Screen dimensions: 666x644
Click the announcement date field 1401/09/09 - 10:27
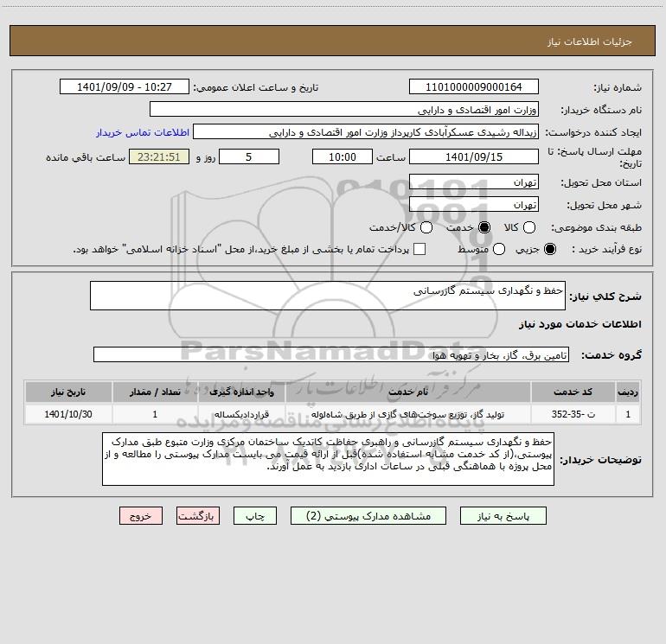125,86
